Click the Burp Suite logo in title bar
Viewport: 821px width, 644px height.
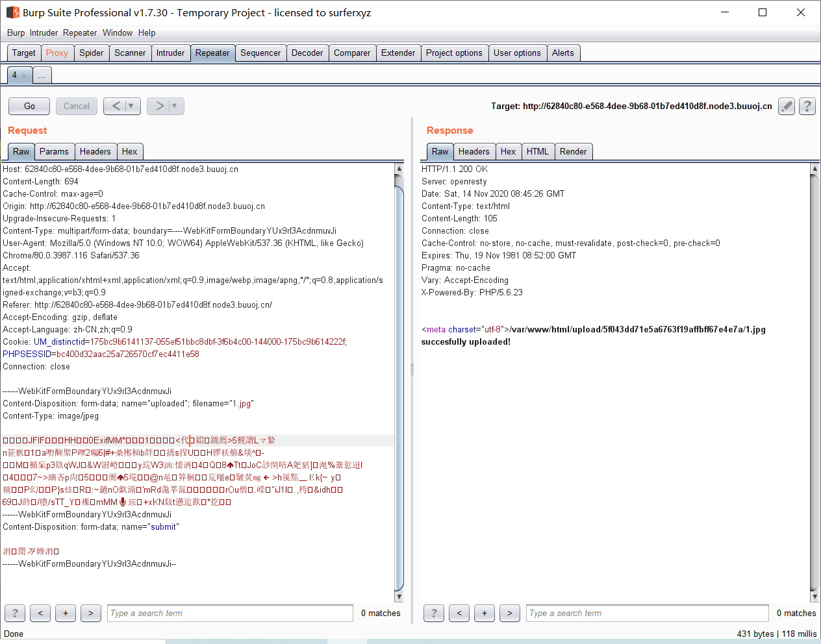point(13,12)
